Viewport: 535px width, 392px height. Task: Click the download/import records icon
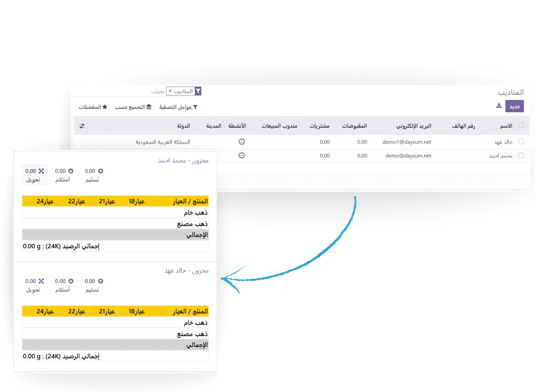(499, 106)
